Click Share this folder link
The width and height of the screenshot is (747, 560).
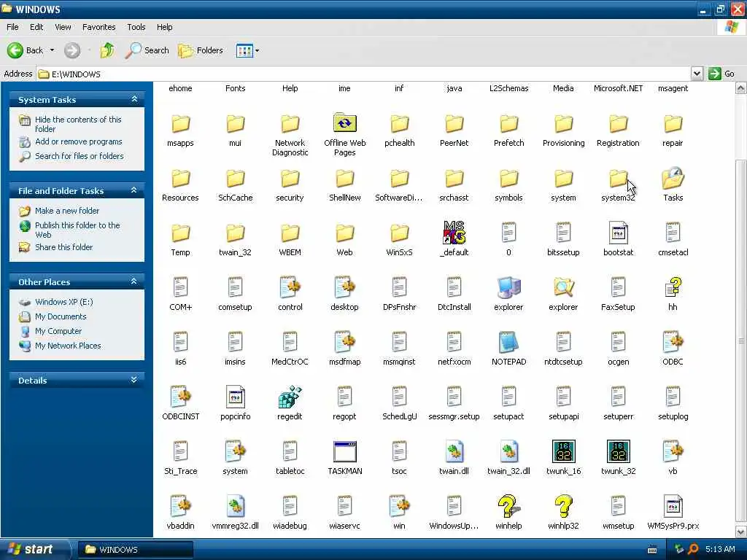(x=64, y=247)
